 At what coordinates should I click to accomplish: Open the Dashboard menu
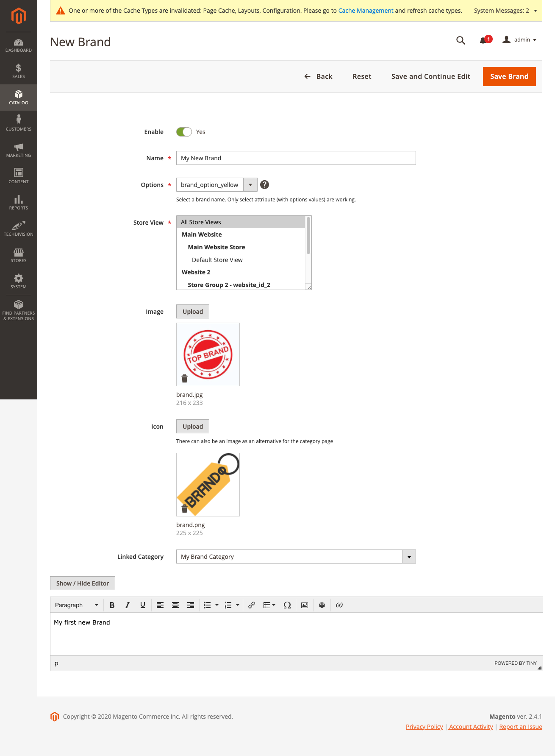pos(19,45)
